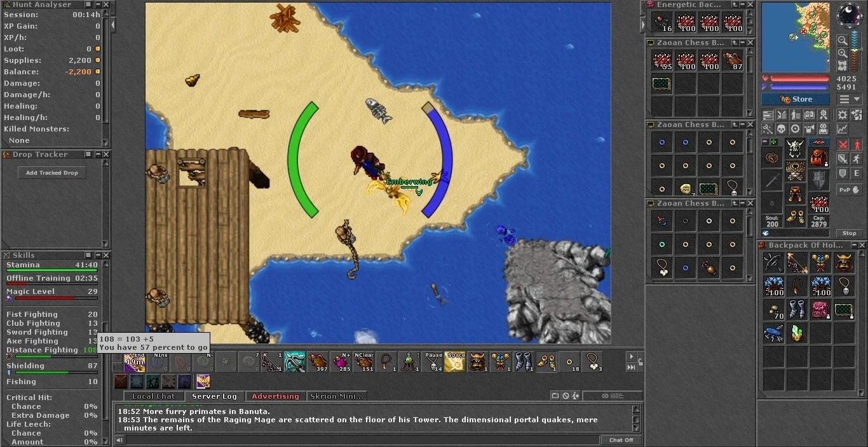Click the green crystal in Backpack Of Holding
The width and height of the screenshot is (868, 447).
click(x=797, y=332)
